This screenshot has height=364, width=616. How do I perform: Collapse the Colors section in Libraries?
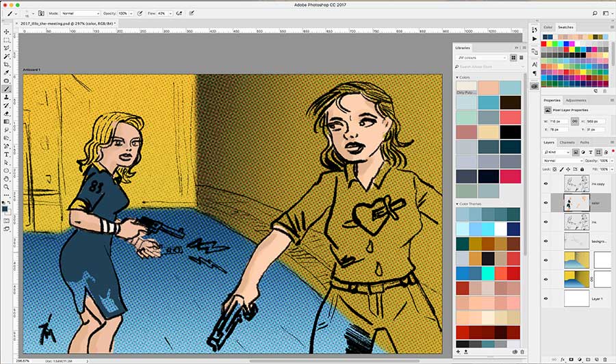tap(457, 77)
